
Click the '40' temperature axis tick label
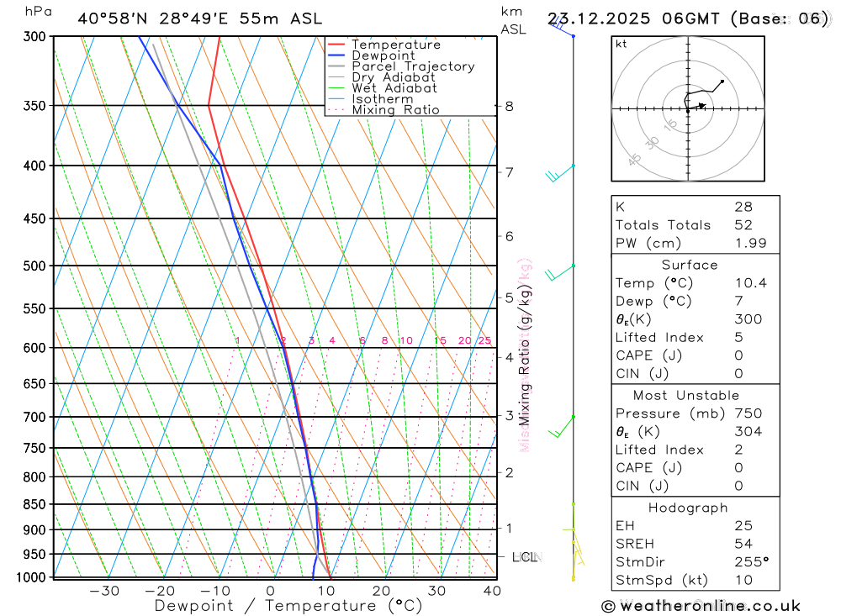coord(492,591)
